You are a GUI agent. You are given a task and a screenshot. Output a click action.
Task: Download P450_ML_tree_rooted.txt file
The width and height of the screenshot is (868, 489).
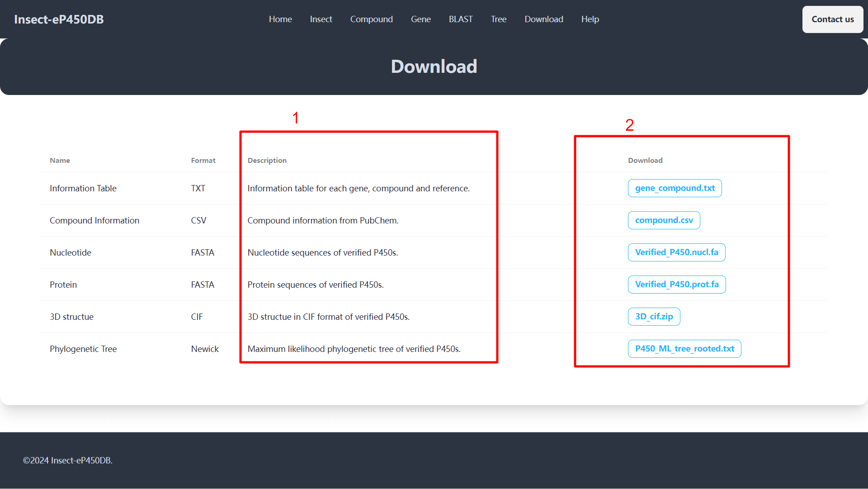pos(684,349)
